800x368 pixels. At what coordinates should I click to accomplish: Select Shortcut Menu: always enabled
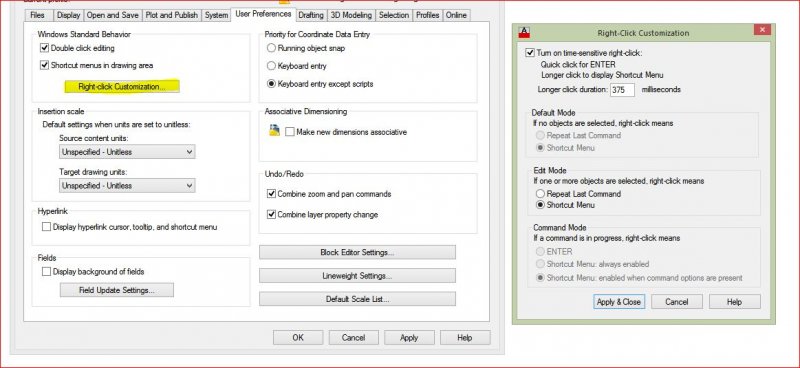pos(540,264)
